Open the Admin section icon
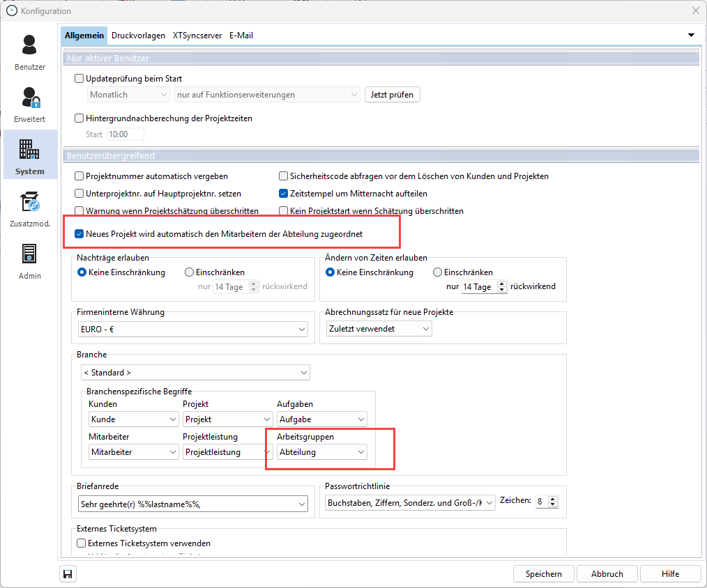This screenshot has height=588, width=707. (x=29, y=254)
